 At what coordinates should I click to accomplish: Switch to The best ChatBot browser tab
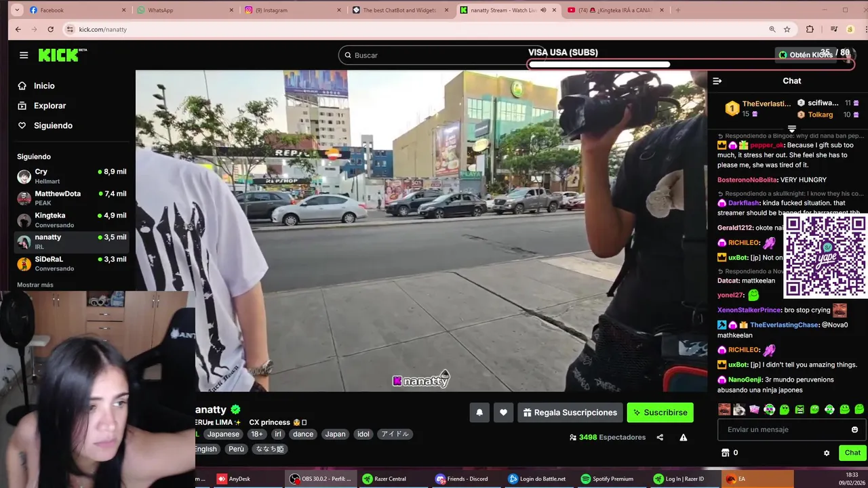400,10
